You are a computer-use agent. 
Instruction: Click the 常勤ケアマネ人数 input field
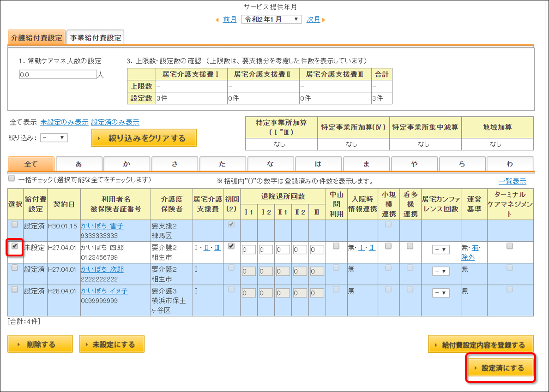(x=58, y=75)
